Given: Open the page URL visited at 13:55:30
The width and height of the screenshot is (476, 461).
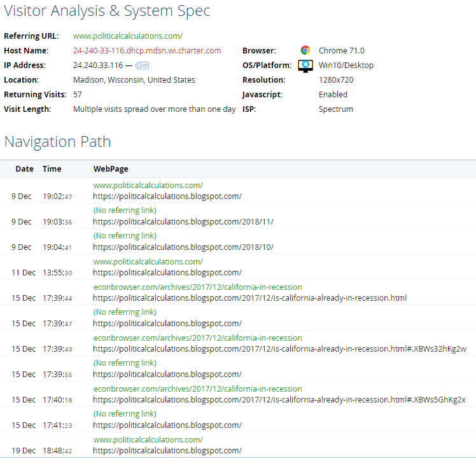Looking at the screenshot, I should [167, 273].
